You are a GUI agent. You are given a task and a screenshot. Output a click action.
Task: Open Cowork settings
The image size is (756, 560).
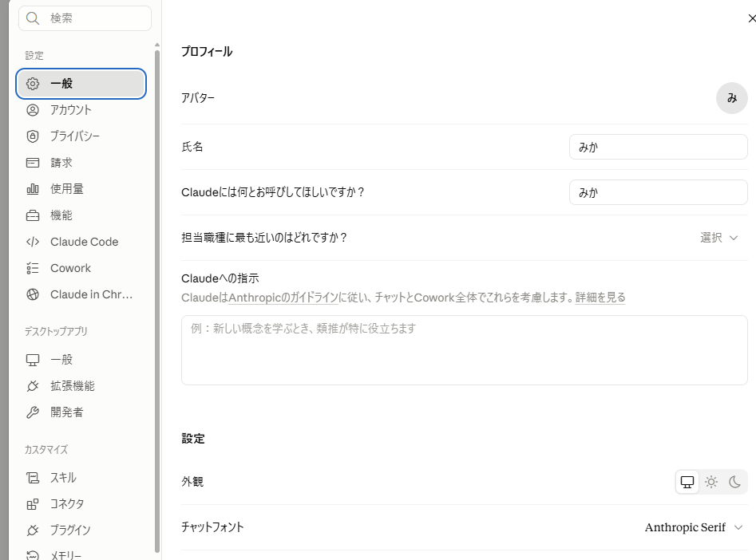tap(81, 268)
